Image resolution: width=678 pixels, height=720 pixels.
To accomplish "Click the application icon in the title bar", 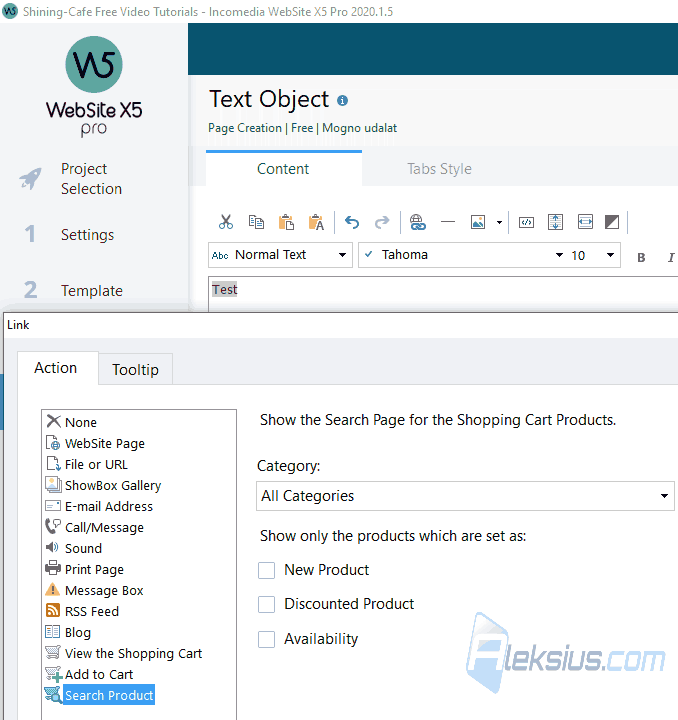I will (10, 11).
